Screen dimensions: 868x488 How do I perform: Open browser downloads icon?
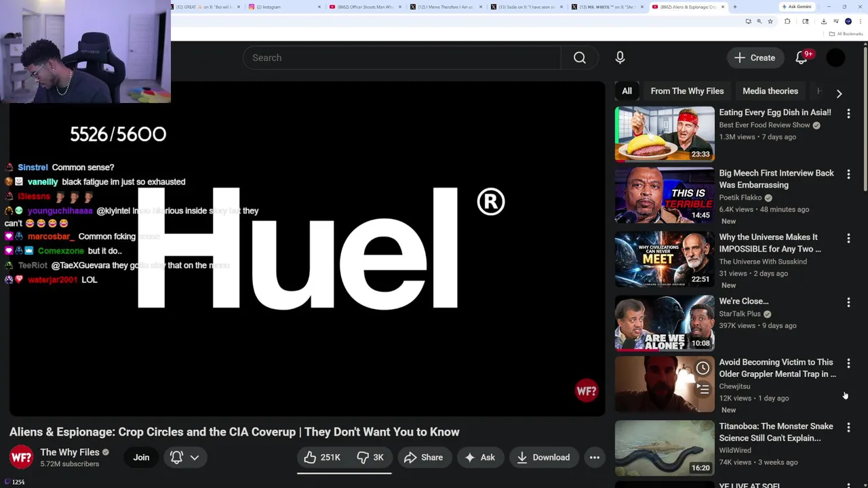[823, 21]
